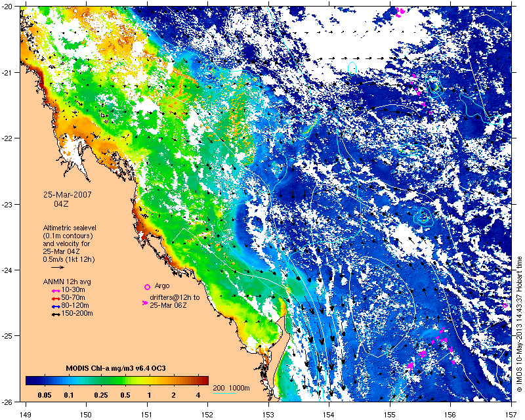This screenshot has height=420, width=525.
Task: Click the latitude axis label -24
Action: point(7,270)
